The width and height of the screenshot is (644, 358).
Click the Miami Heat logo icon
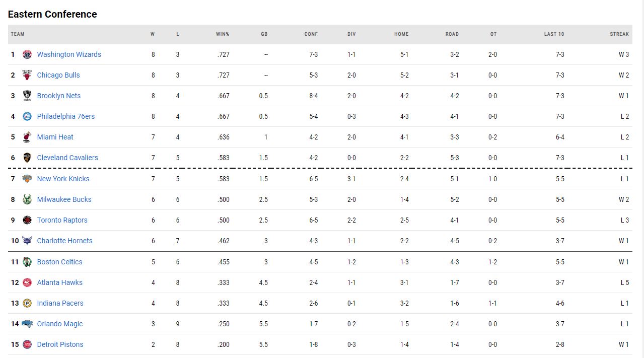27,137
